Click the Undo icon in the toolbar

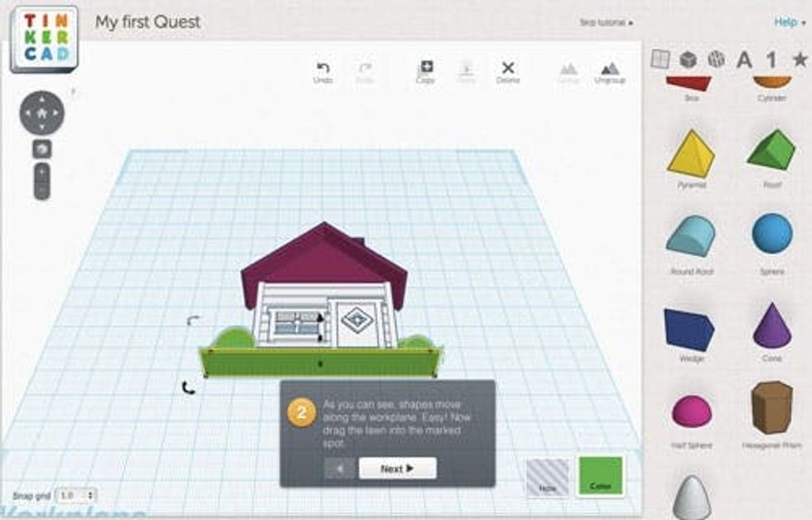[x=323, y=71]
